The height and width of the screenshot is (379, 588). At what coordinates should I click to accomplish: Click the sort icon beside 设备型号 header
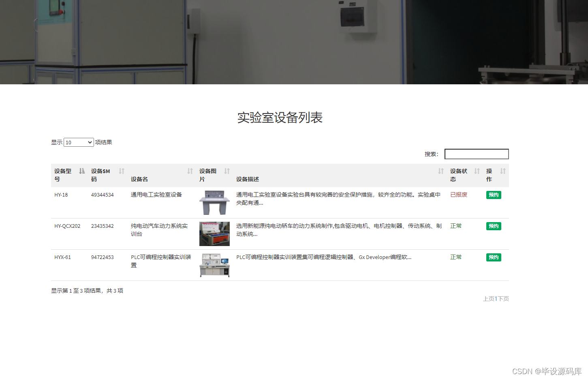(81, 171)
